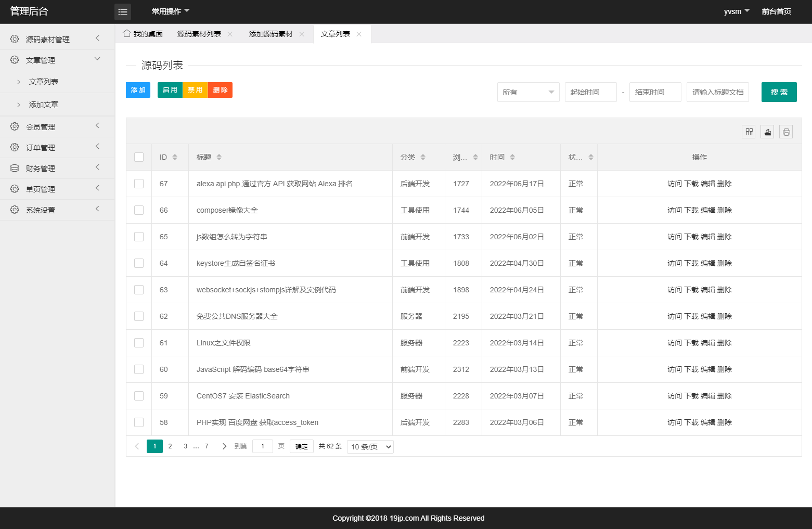
Task: Click the gear icon beside 会员管理
Action: point(15,126)
